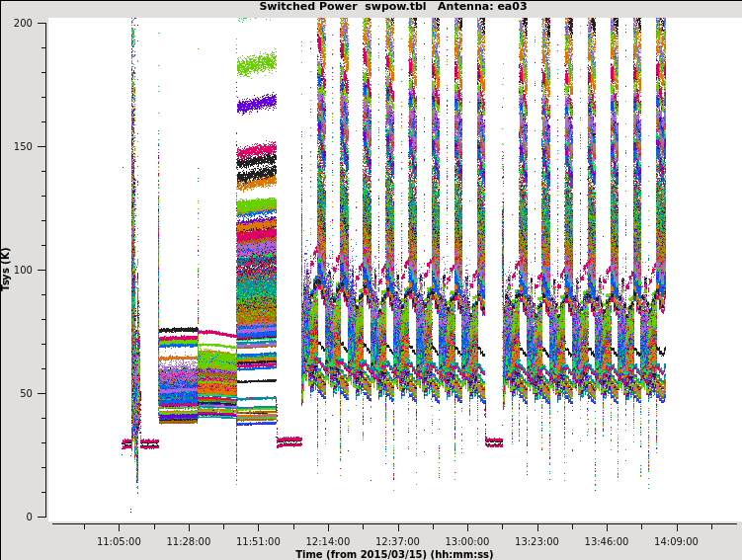Click the bright green data cluster near 180 K

256,65
